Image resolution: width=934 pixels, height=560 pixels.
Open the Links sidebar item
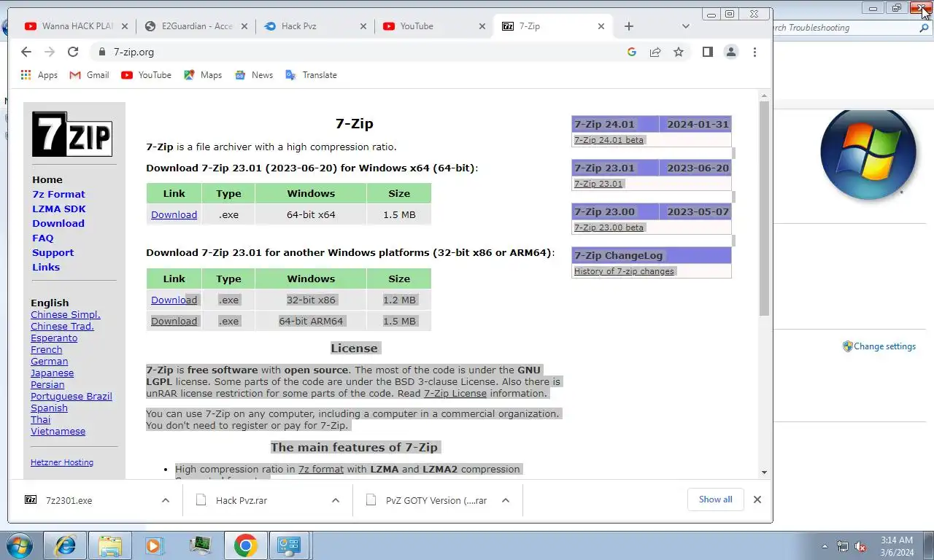pos(46,267)
